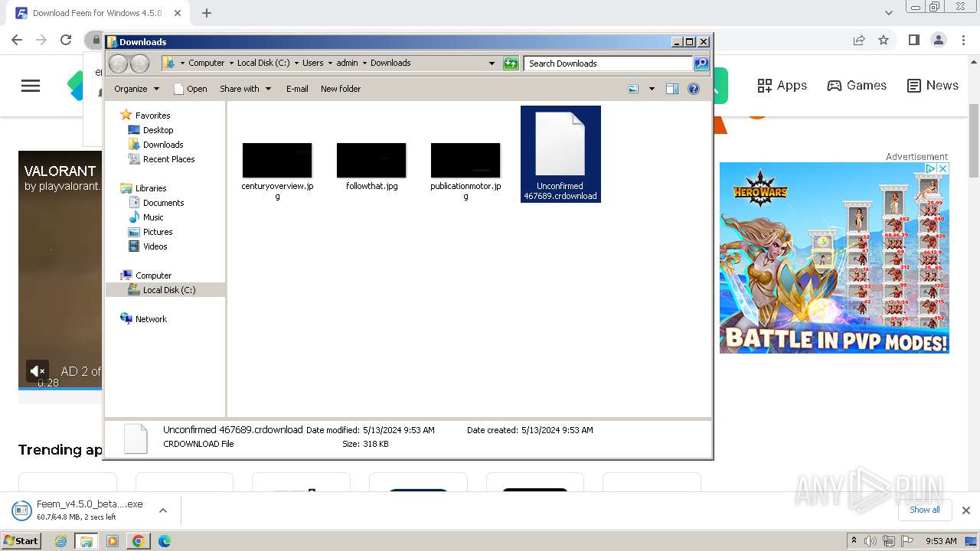
Task: Focus the Search Downloads field
Action: (609, 64)
